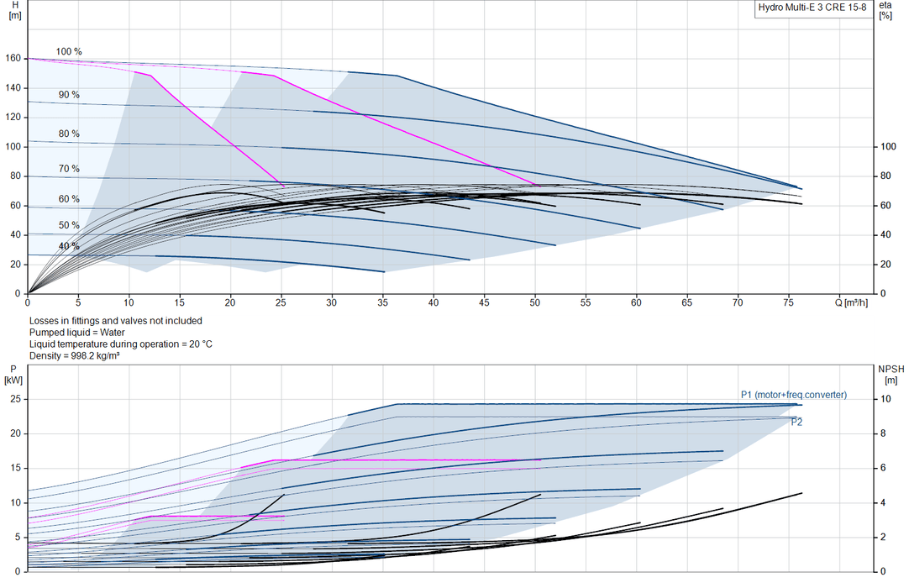
Task: Click the NPSH [m] axis title
Action: (891, 375)
